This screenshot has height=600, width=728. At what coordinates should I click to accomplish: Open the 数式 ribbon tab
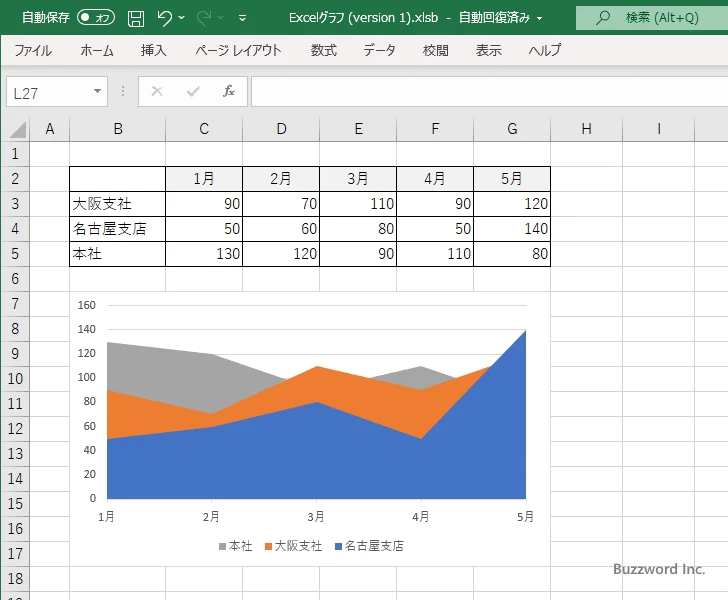tap(324, 50)
